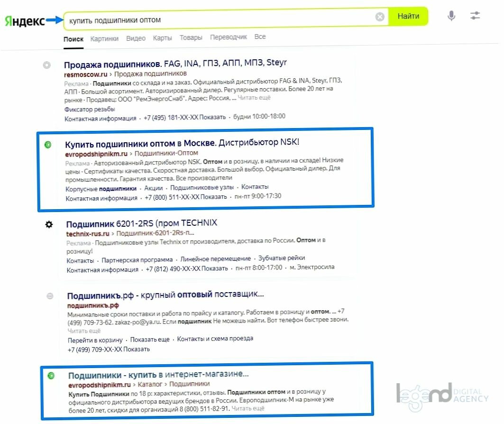Click the Яндекс logo
The height and width of the screenshot is (424, 504).
[25, 21]
